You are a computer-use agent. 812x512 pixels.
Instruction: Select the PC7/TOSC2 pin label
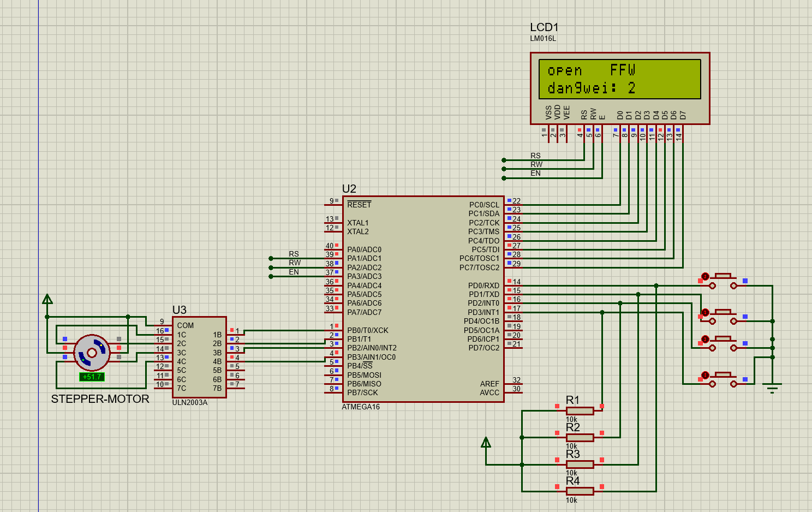(x=479, y=267)
